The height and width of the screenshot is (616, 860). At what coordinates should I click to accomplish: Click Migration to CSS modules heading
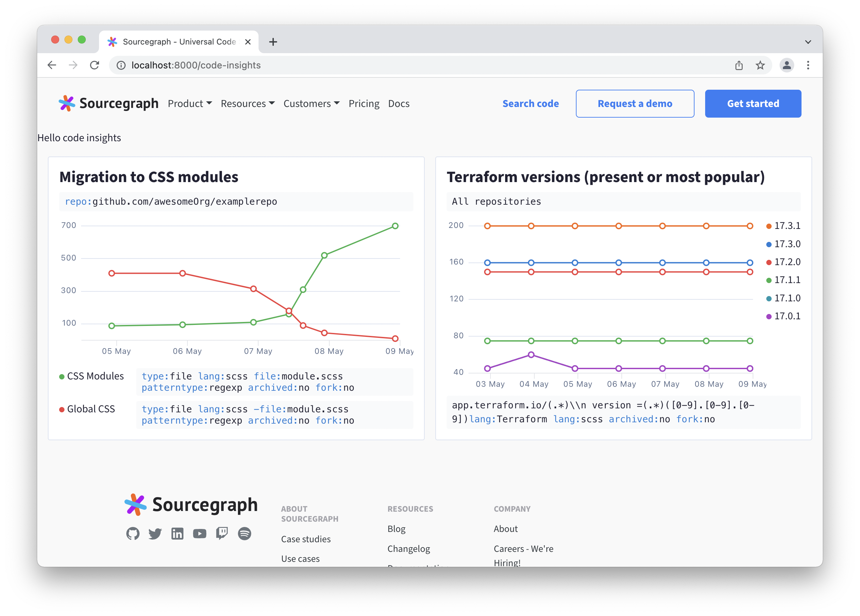tap(149, 177)
